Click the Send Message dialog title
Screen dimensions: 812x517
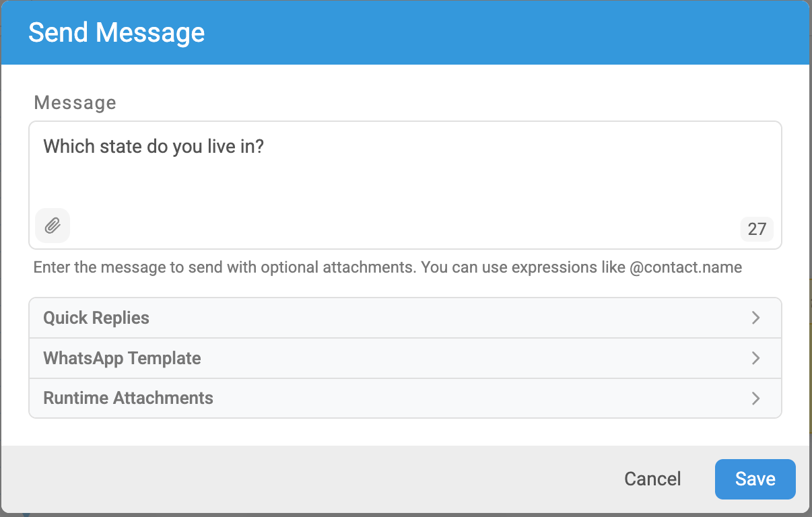click(116, 32)
